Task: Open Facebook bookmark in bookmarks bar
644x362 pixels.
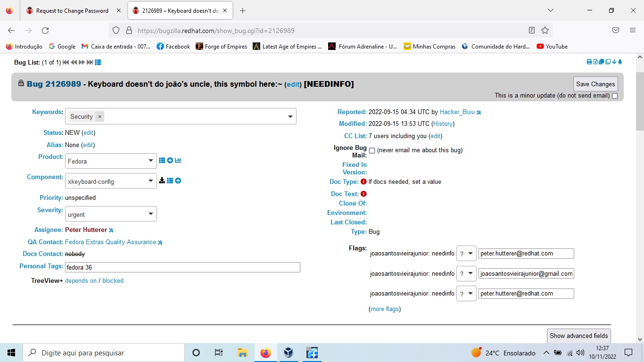Action: [x=173, y=46]
